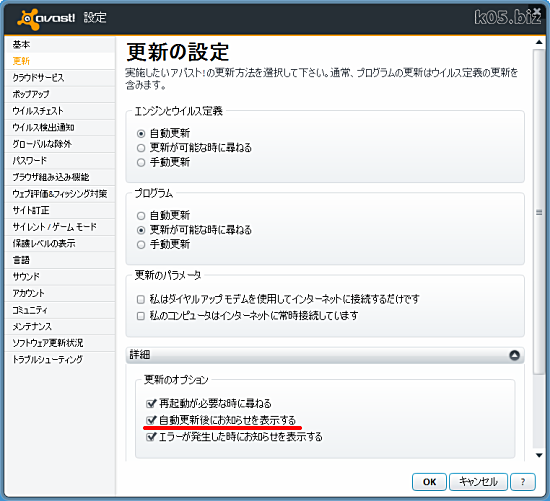Confirm settings with the OK button

[429, 482]
